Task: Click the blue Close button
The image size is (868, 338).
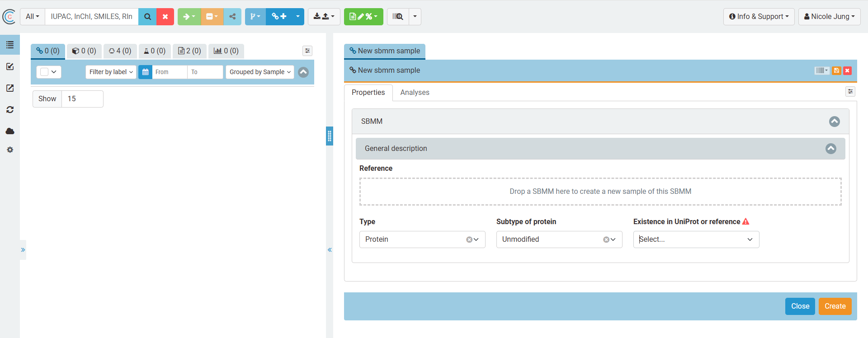Action: 800,306
